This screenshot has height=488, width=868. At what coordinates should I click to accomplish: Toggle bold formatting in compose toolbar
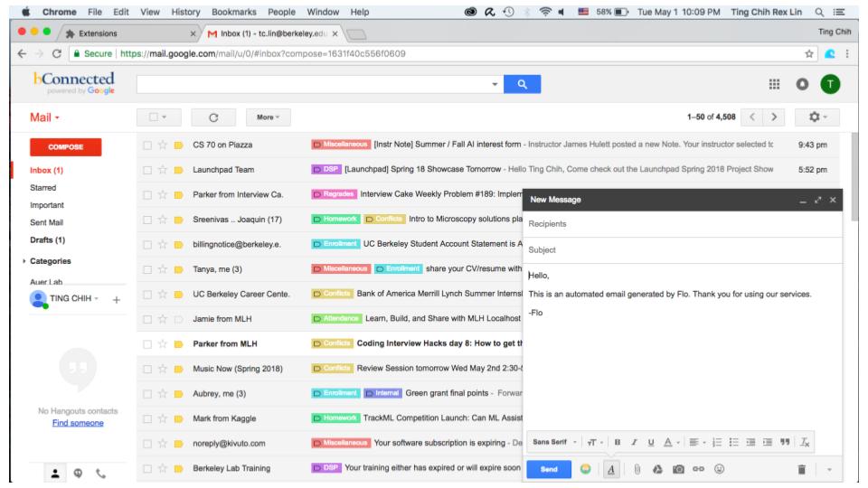(618, 442)
